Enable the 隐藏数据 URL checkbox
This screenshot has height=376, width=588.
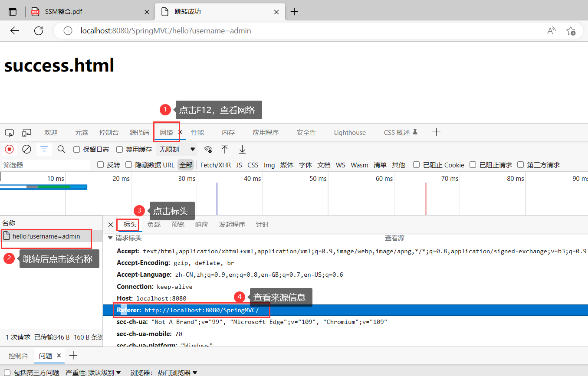[128, 165]
